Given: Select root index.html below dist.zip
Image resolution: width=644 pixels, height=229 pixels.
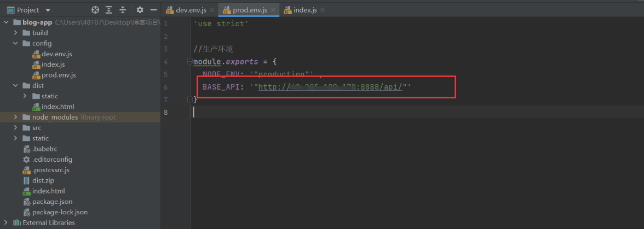Looking at the screenshot, I should click(x=48, y=191).
